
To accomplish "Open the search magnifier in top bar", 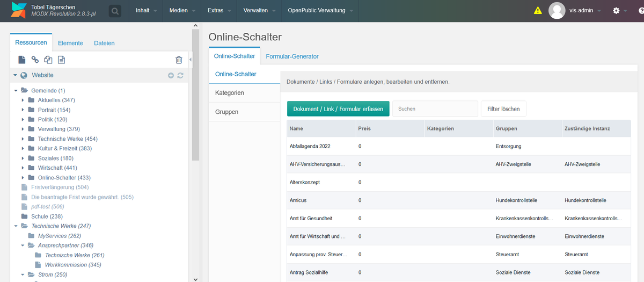I will [x=115, y=11].
